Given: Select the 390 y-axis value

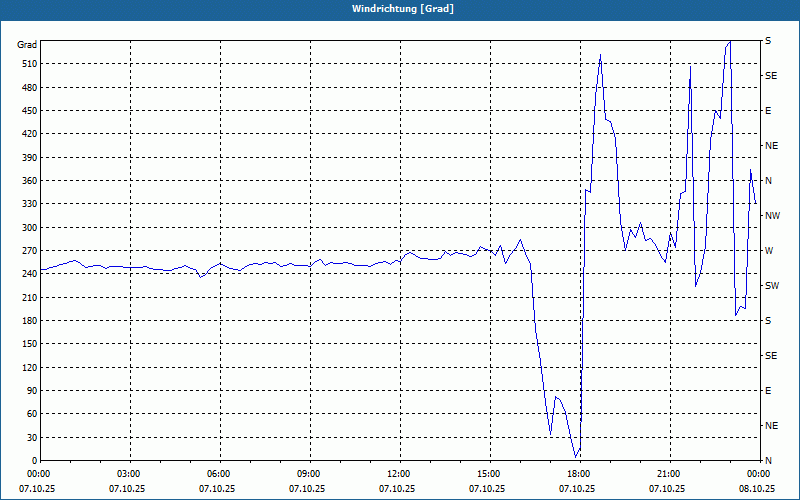Looking at the screenshot, I should pos(30,157).
